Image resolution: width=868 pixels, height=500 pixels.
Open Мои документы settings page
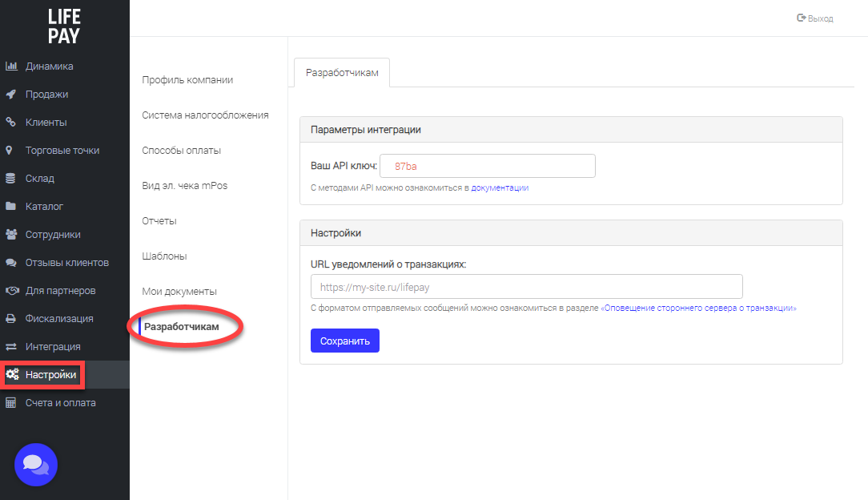pyautogui.click(x=179, y=291)
